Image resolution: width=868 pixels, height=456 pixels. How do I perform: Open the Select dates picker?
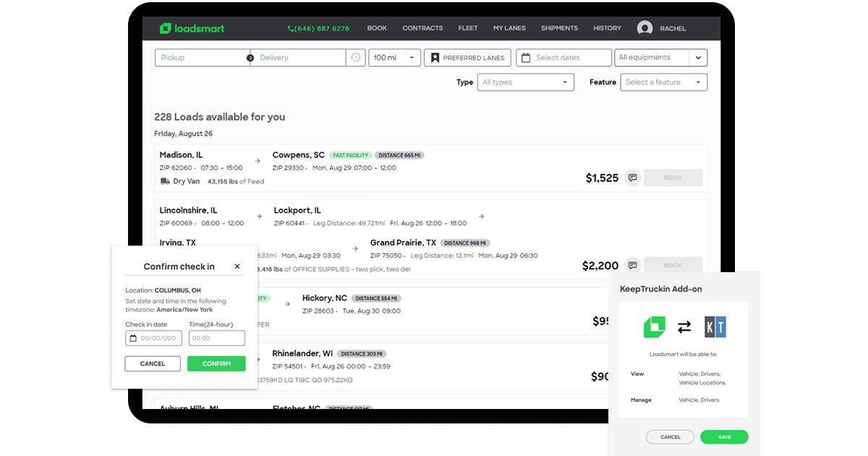pyautogui.click(x=563, y=58)
